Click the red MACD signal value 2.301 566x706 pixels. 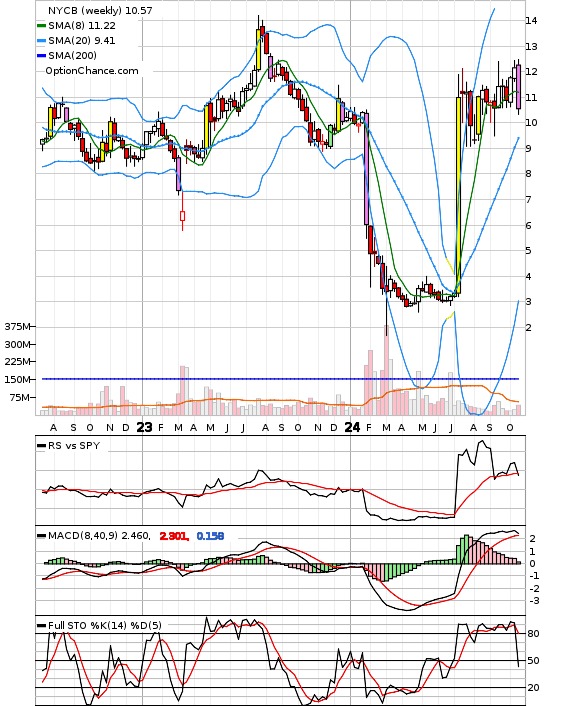pyautogui.click(x=174, y=536)
